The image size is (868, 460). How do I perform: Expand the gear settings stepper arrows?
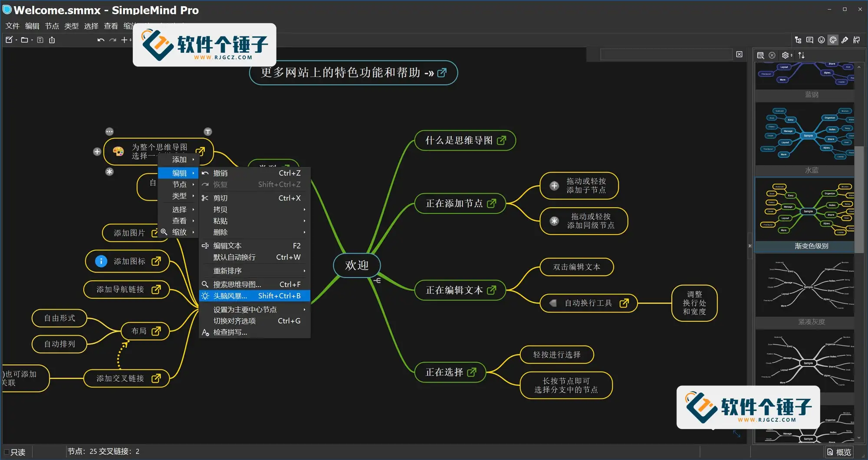(792, 55)
